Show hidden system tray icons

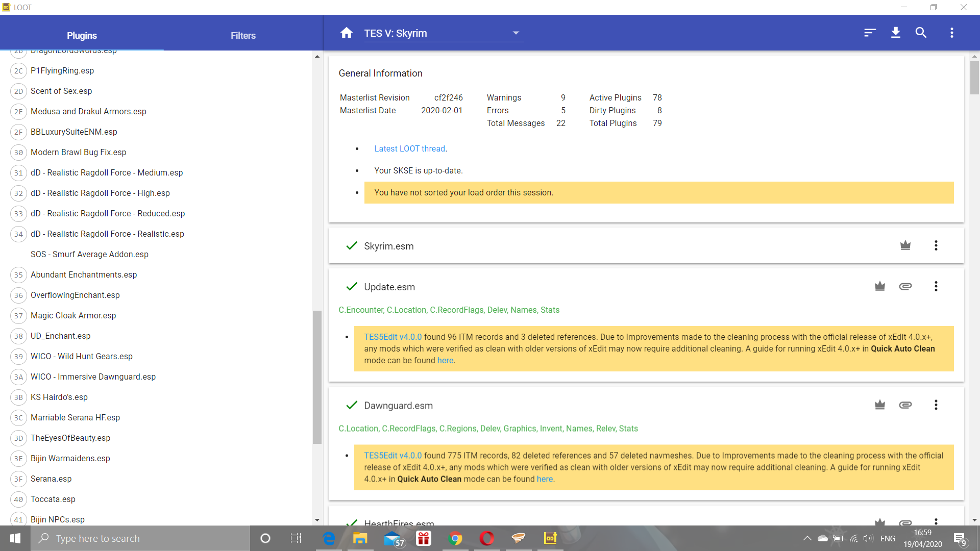(807, 538)
